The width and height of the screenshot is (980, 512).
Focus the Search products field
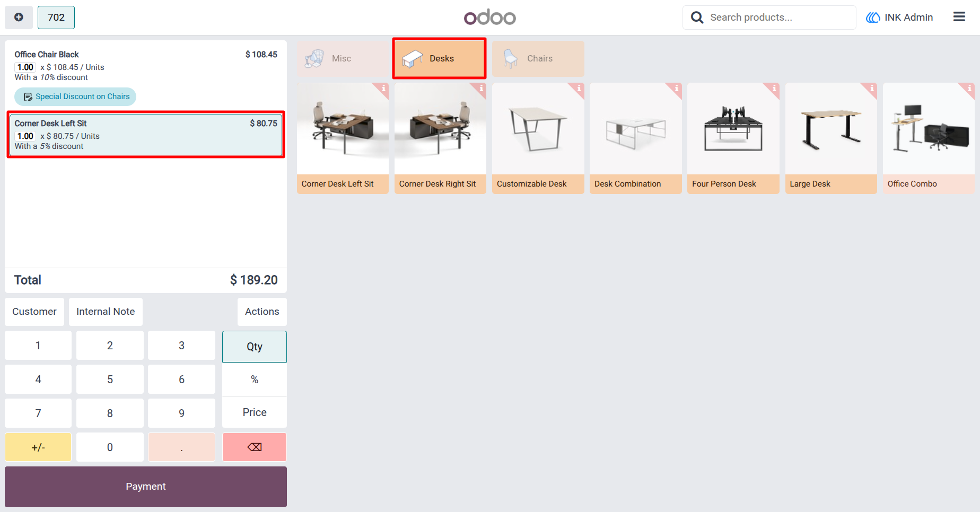point(769,17)
